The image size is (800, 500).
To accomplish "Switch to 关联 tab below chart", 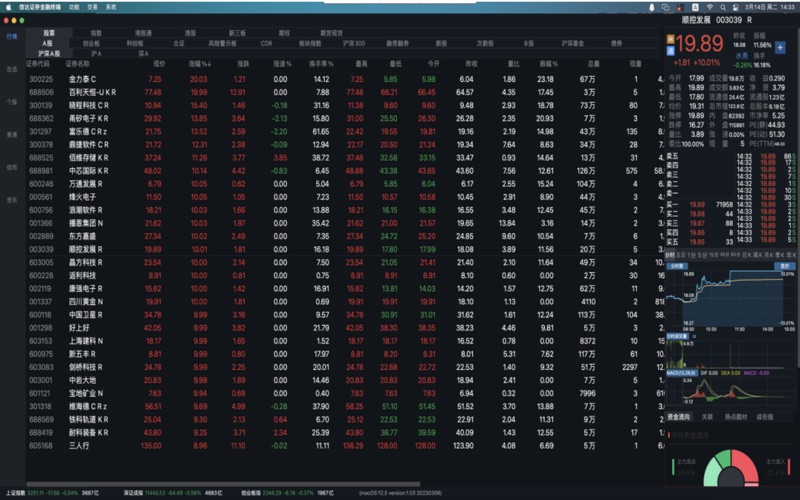I will tap(707, 415).
